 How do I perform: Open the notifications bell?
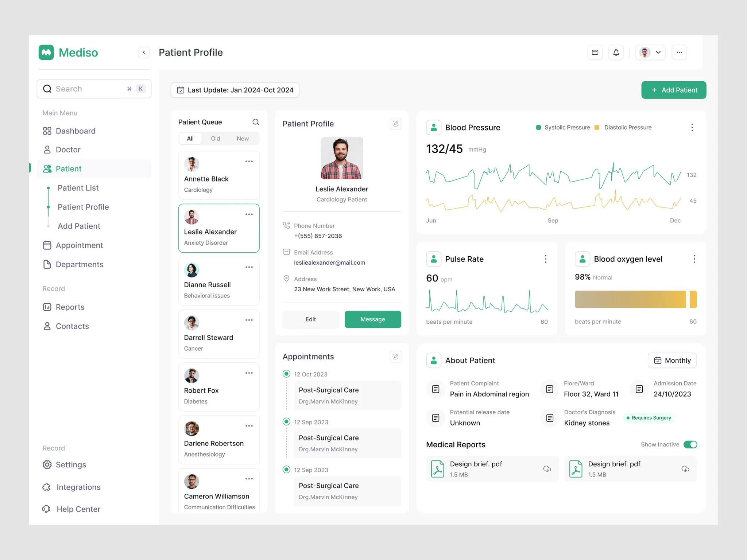coord(616,52)
